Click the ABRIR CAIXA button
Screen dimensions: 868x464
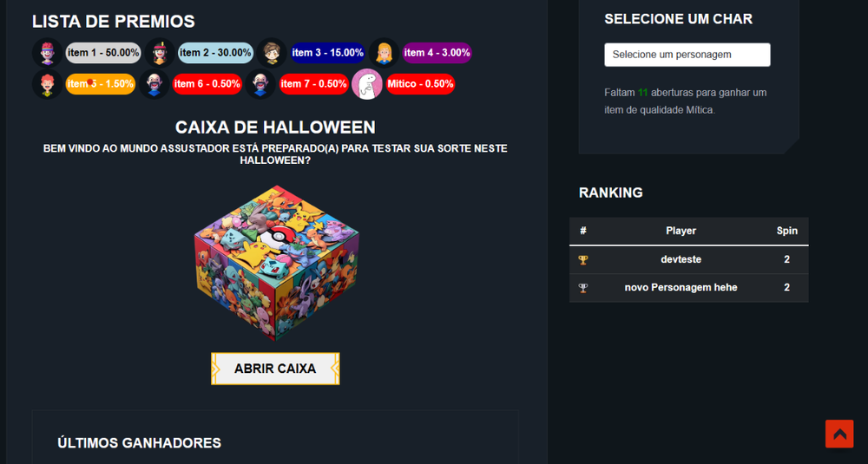point(275,369)
